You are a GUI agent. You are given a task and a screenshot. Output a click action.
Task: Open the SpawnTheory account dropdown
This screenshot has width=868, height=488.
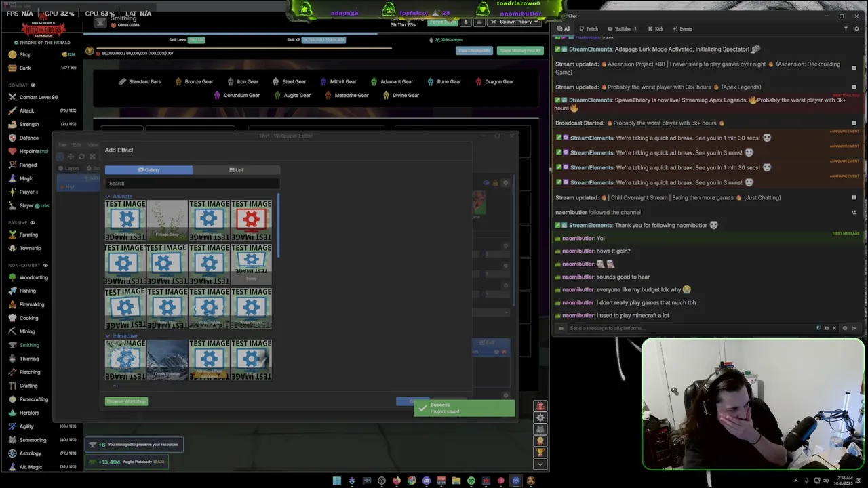514,22
